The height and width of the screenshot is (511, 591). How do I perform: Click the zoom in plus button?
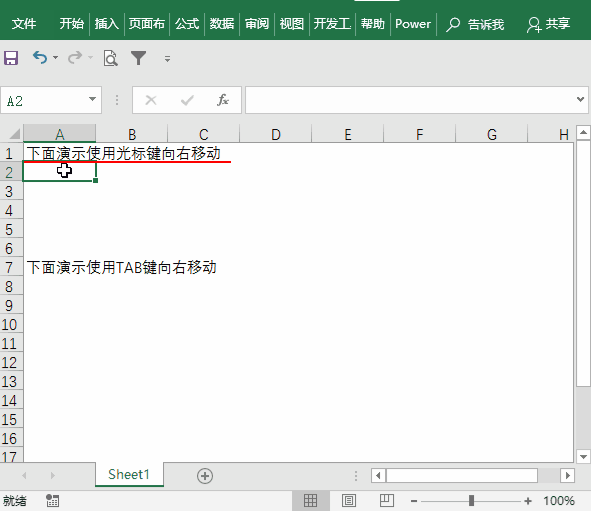528,501
